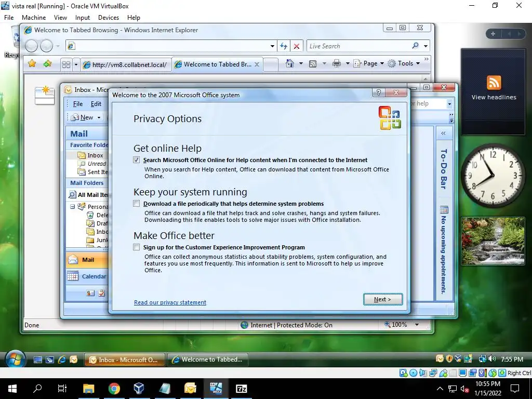Click the New mail button in Outlook
Screen dimensions: 532x399
click(x=83, y=117)
